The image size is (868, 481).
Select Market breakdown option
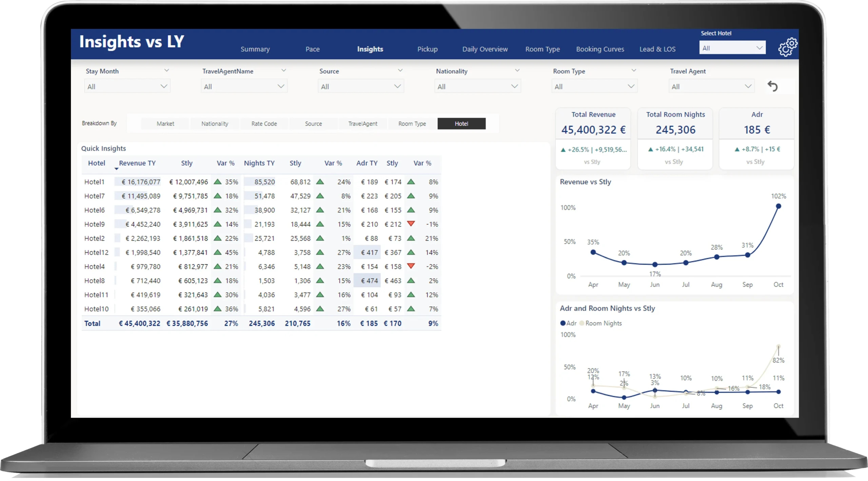coord(165,124)
